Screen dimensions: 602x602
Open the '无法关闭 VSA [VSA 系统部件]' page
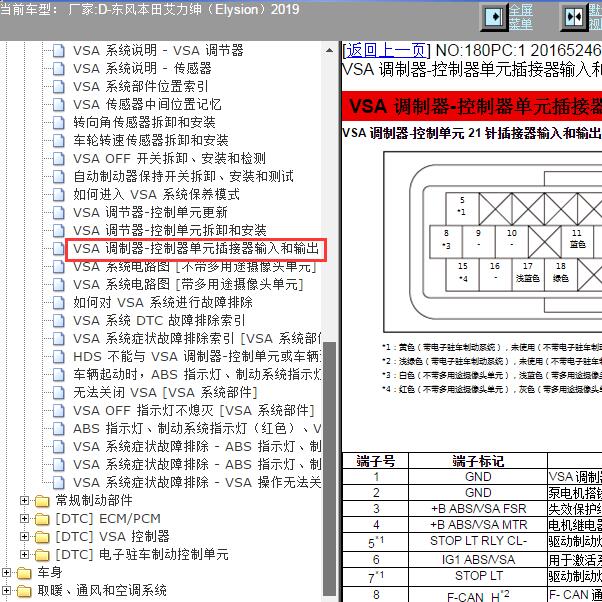[165, 393]
